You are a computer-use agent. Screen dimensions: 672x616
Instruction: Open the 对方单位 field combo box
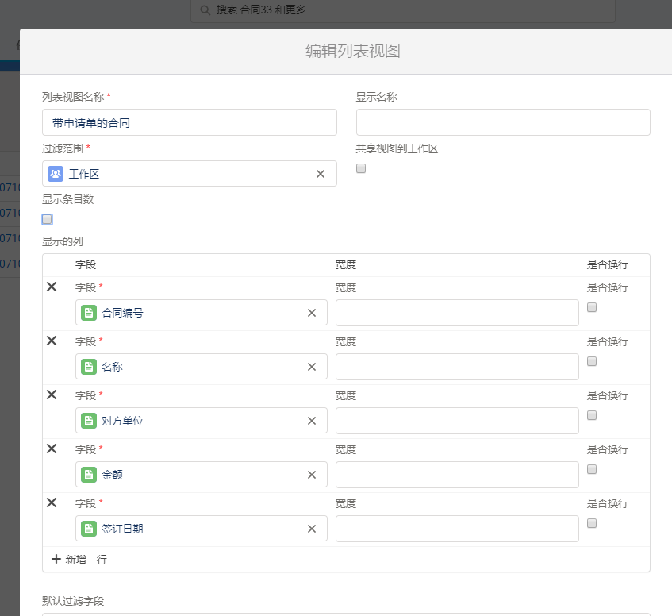pos(198,420)
